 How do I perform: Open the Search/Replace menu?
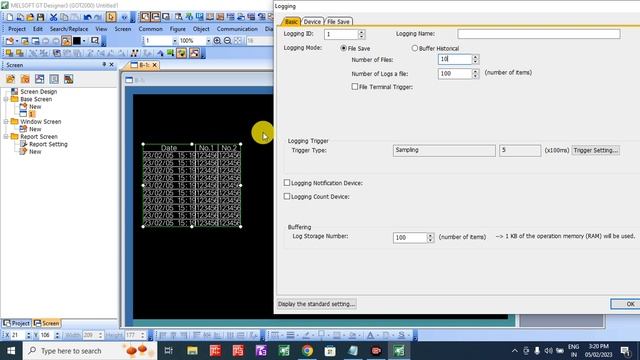[x=69, y=29]
